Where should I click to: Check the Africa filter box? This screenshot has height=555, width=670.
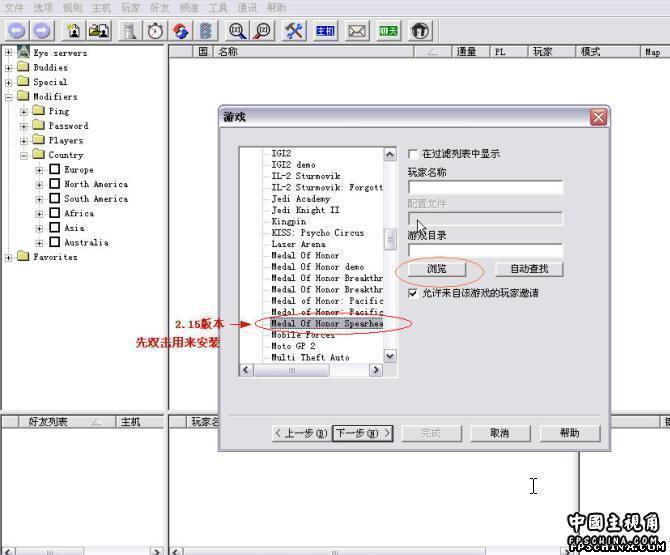click(x=54, y=213)
